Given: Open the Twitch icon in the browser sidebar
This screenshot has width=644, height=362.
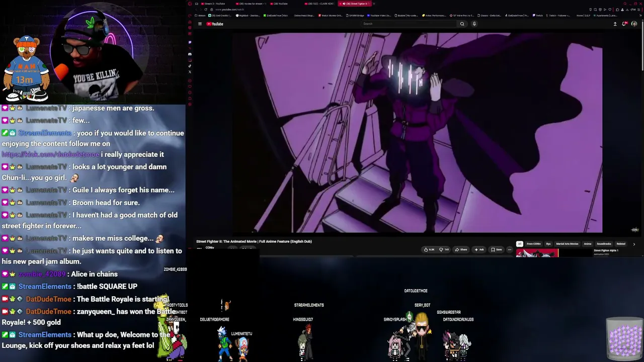Looking at the screenshot, I should (190, 42).
